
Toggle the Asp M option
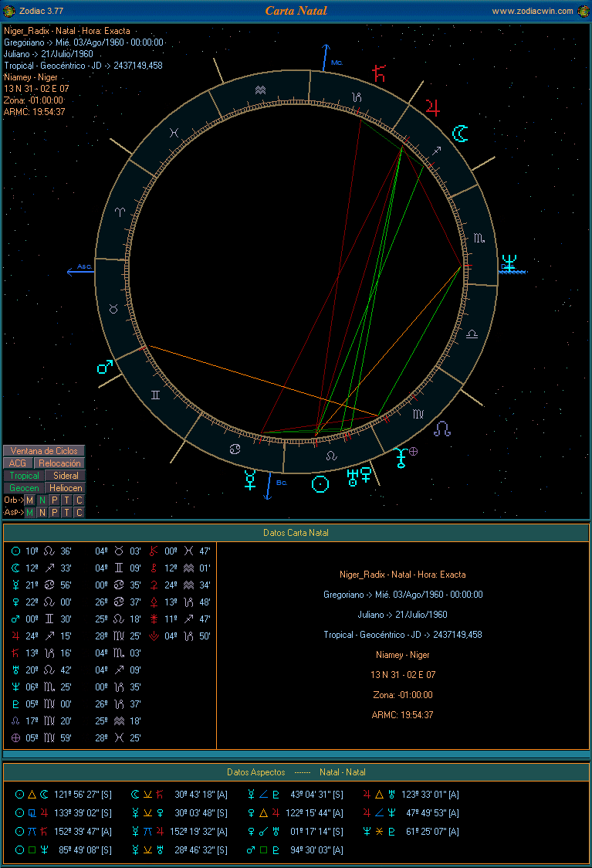point(30,512)
